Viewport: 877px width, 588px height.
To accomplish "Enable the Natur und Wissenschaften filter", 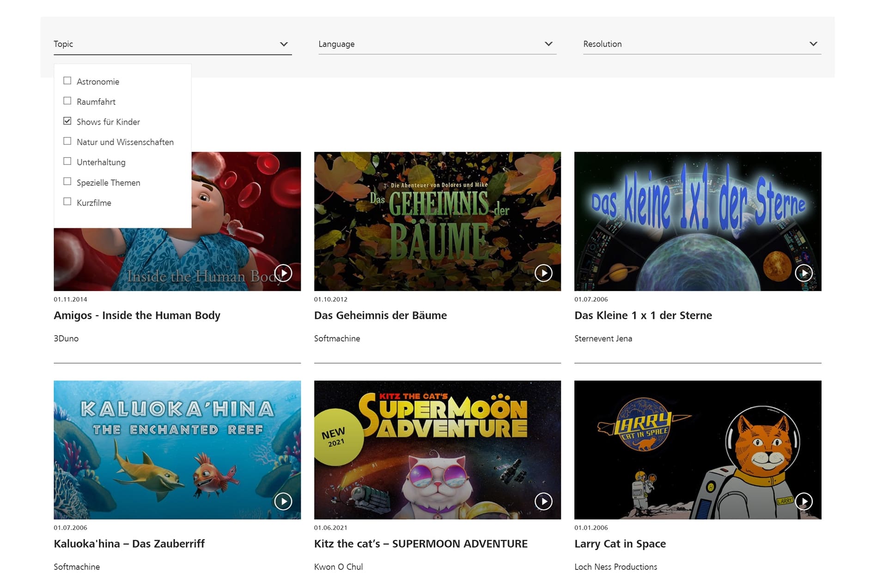I will pyautogui.click(x=67, y=141).
